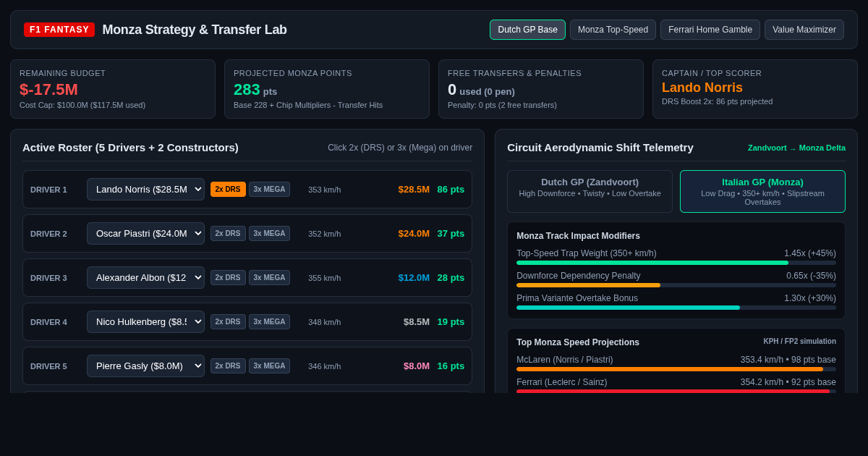Click the Downforce Dependency Penalty bar
This screenshot has height=456, width=868.
(x=676, y=285)
